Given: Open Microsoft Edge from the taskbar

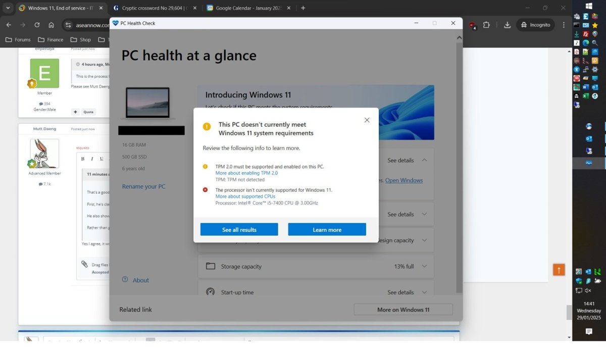Looking at the screenshot, I should (586, 43).
